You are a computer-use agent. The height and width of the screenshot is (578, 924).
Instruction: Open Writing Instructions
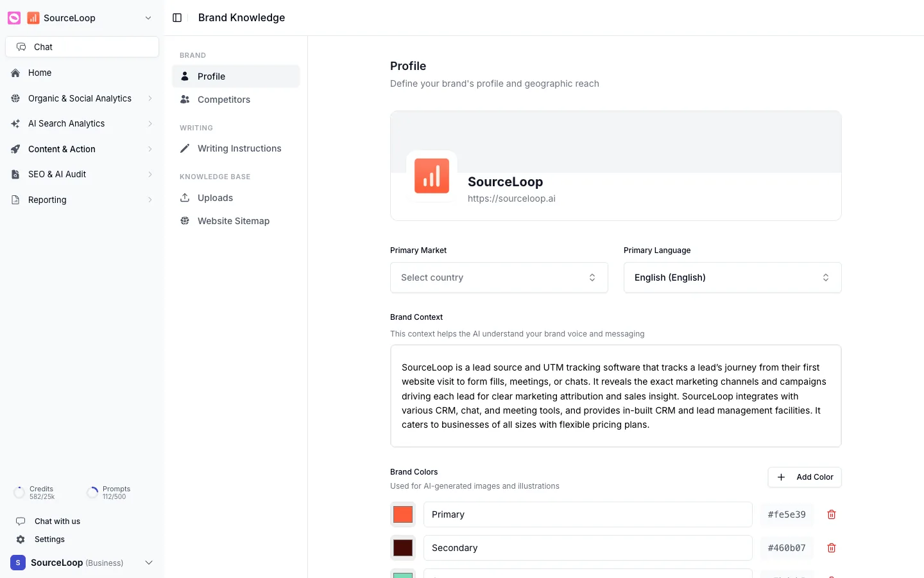click(x=236, y=148)
